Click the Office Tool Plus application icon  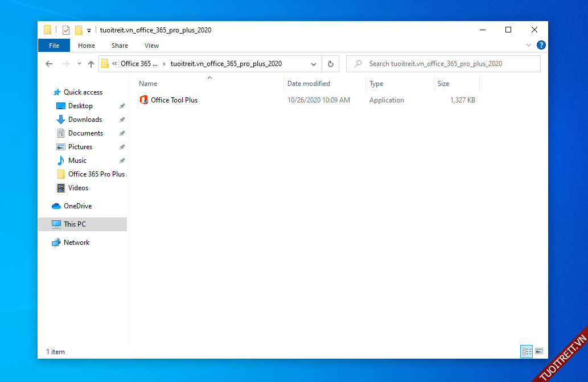[x=144, y=100]
